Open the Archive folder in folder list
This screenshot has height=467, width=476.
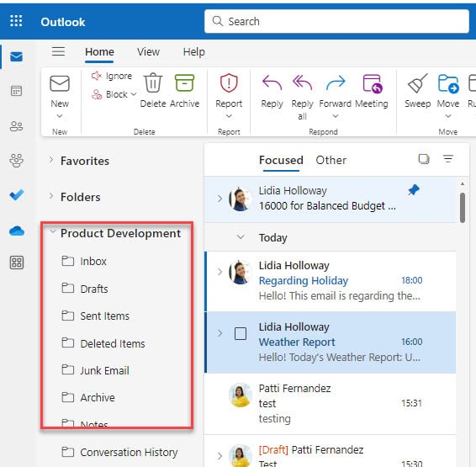(88, 397)
